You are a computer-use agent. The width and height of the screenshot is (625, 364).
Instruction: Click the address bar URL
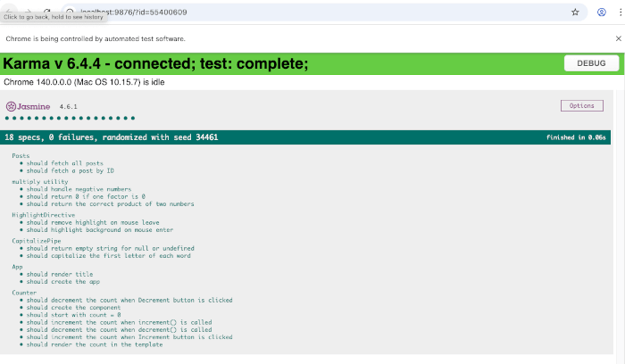pyautogui.click(x=134, y=12)
